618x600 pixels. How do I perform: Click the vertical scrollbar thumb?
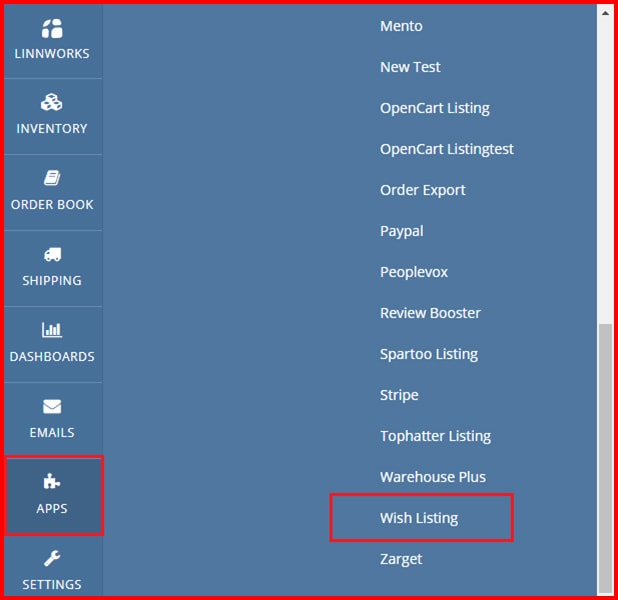[605, 458]
